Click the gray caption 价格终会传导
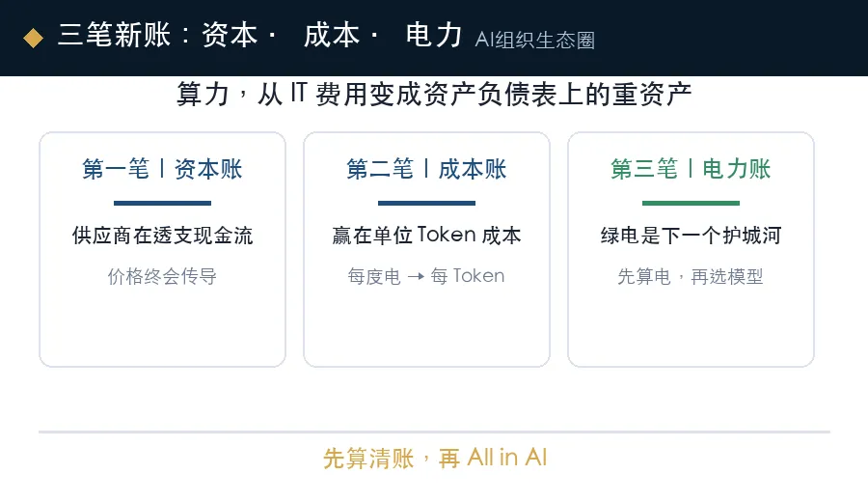The width and height of the screenshot is (868, 502). (162, 276)
